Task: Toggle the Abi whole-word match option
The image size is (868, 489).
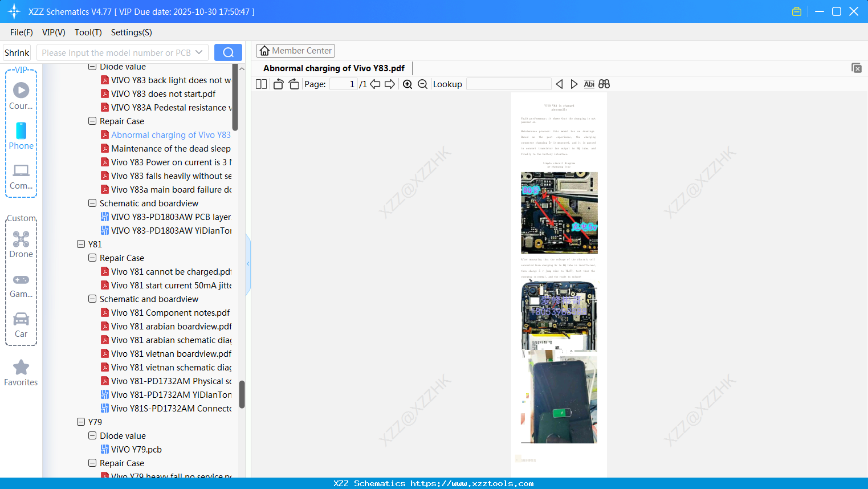Action: point(589,84)
